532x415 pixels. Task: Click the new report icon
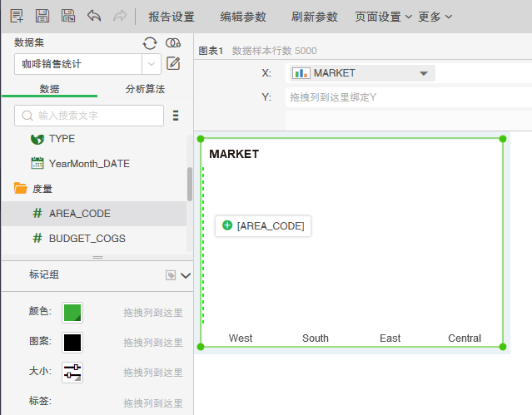[x=17, y=16]
